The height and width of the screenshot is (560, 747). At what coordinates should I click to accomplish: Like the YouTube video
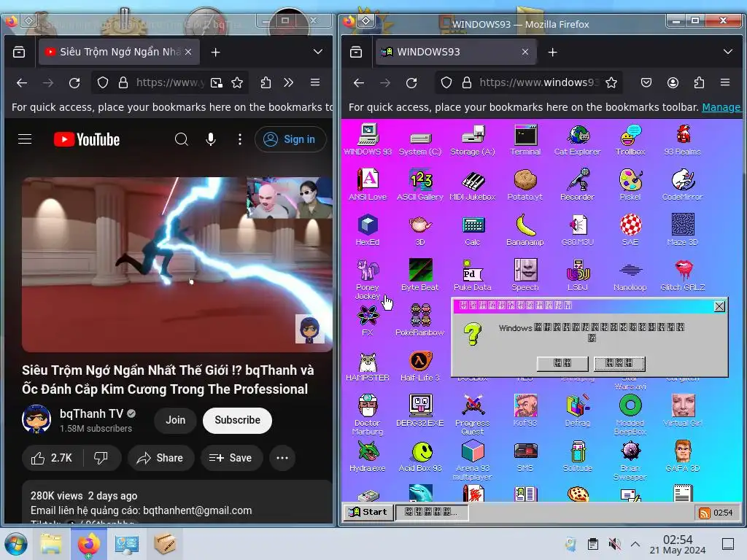point(52,458)
